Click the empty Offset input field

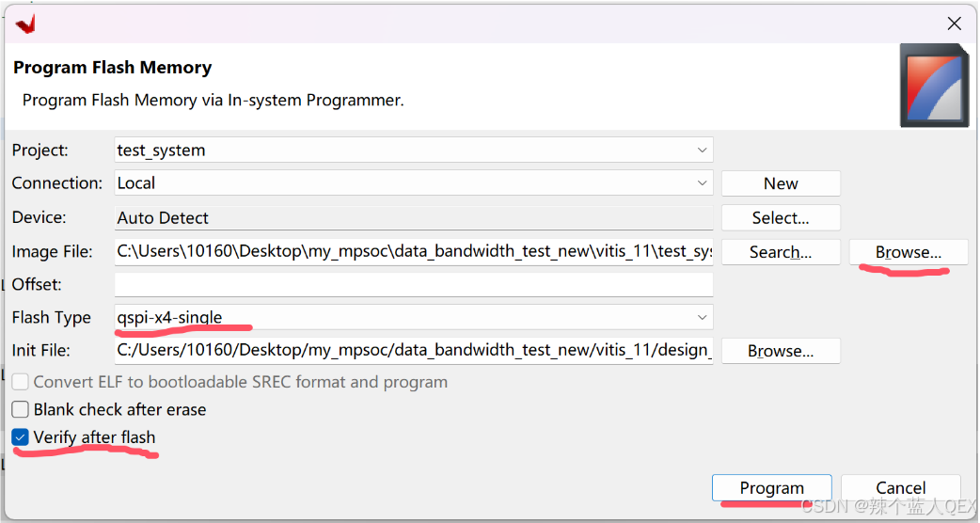pyautogui.click(x=413, y=284)
